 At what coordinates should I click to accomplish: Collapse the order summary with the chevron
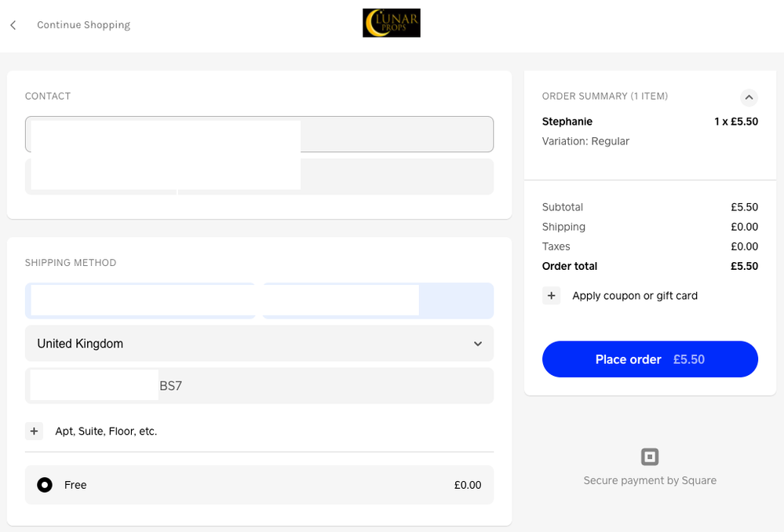(749, 97)
